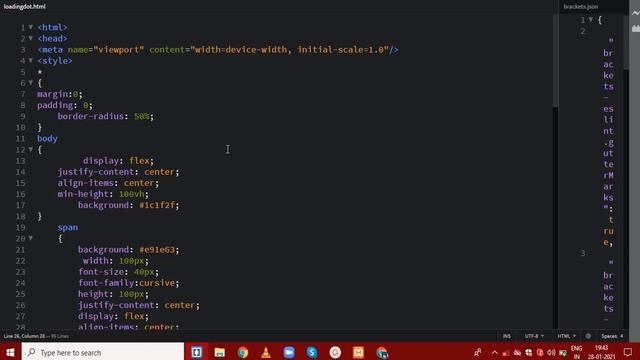Screen dimensions: 640x360
Task: Open the ENG IN language indicator
Action: click(576, 352)
